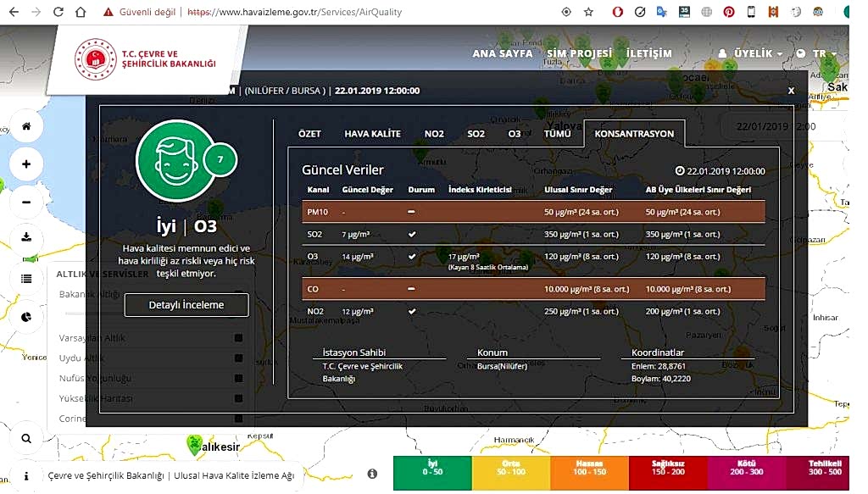Screen dimensions: 868x494
Task: Bookmark this page with star icon
Action: pyautogui.click(x=589, y=12)
